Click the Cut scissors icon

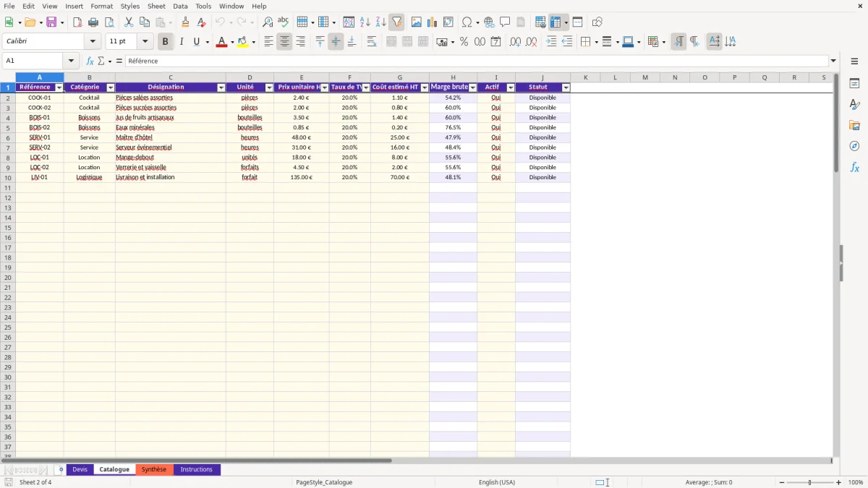129,22
